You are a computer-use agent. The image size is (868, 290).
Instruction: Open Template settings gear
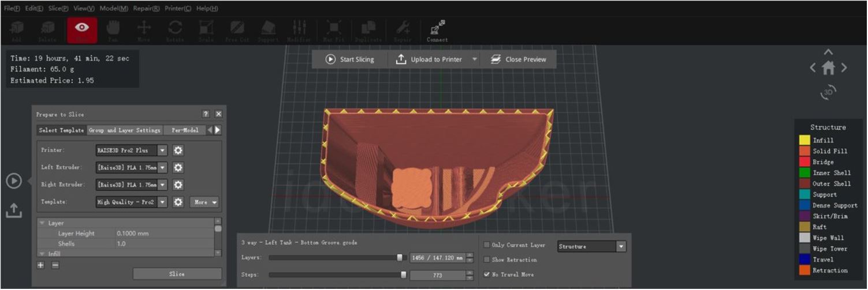coord(178,202)
